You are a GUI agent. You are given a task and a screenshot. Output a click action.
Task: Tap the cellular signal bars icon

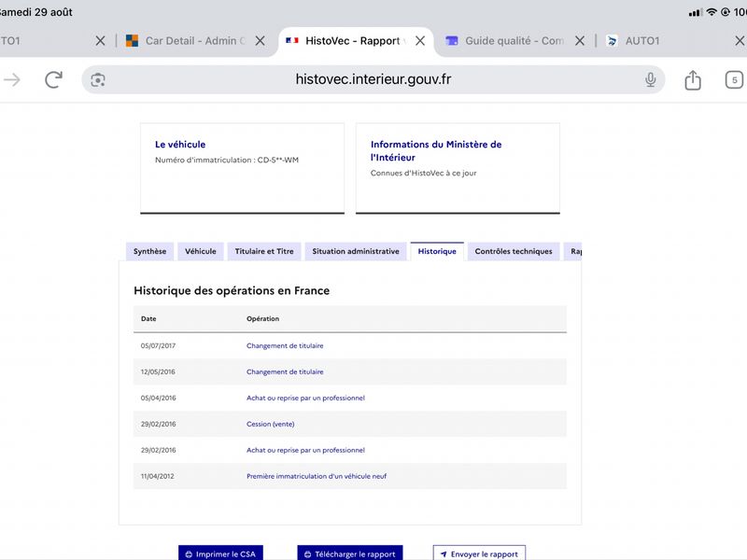696,13
